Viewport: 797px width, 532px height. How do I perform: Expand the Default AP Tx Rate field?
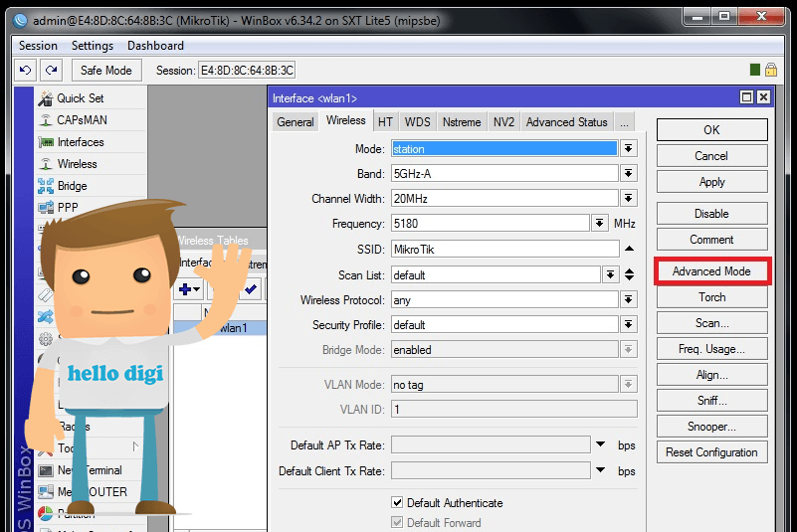tap(600, 444)
